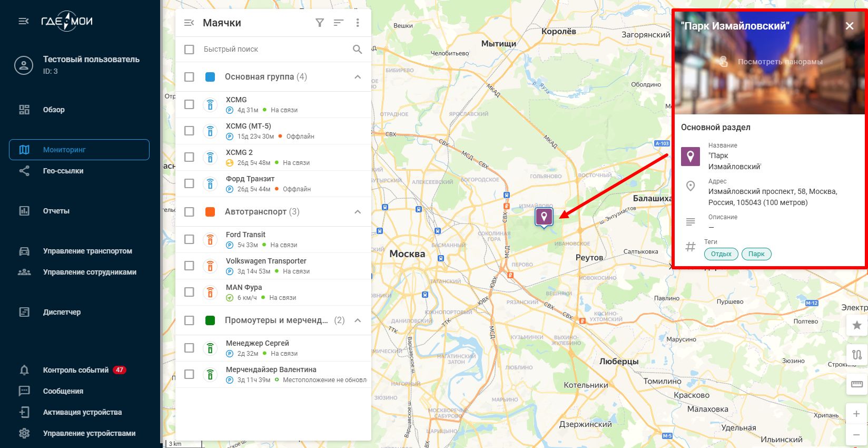Click the filter icon in Маячки header
This screenshot has width=868, height=448.
click(320, 23)
